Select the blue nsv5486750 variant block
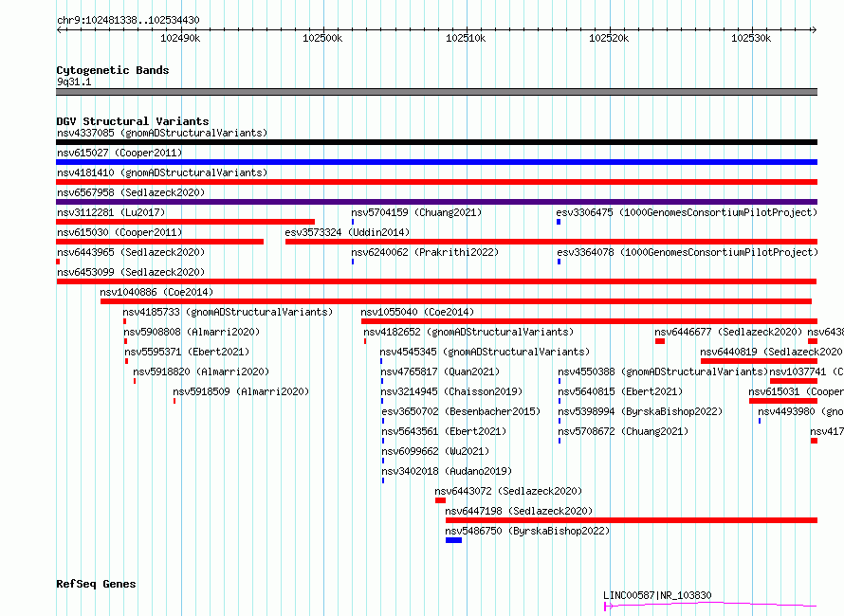 click(x=453, y=540)
